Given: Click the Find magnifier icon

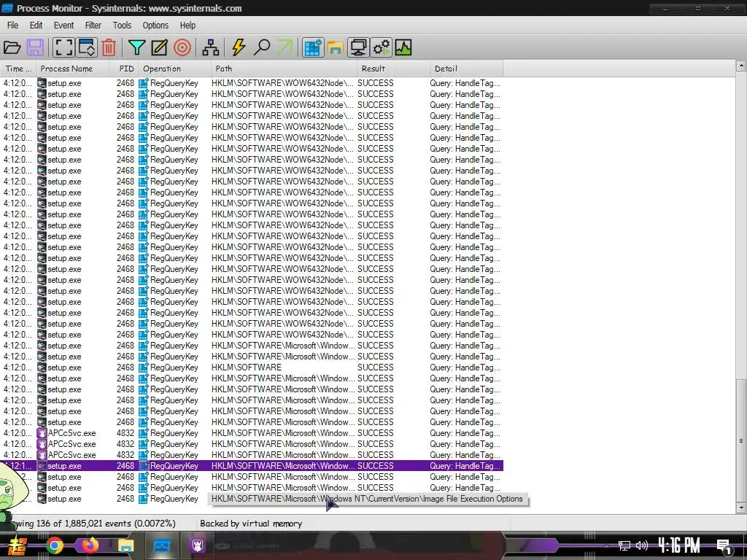Looking at the screenshot, I should pyautogui.click(x=262, y=47).
